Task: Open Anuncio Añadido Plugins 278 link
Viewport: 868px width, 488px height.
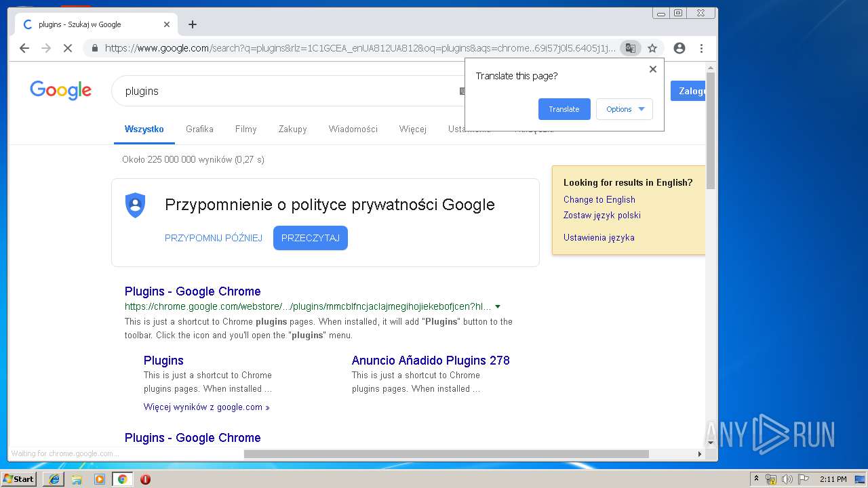Action: click(x=431, y=361)
